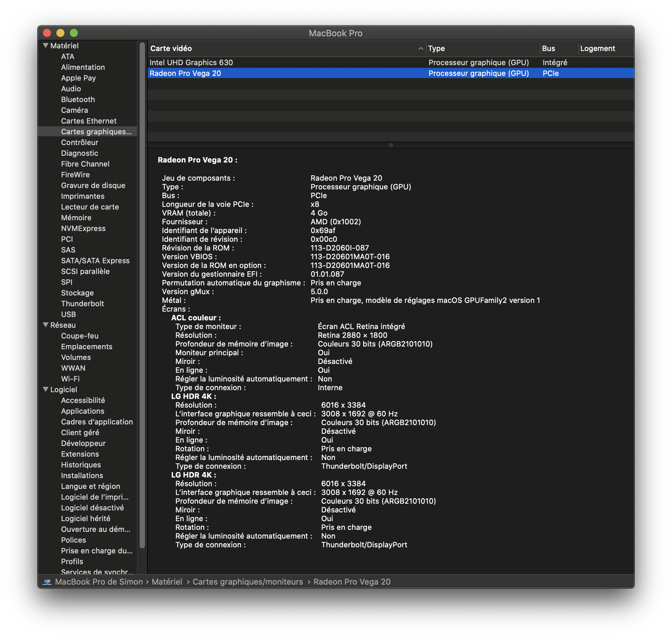Screen dimensions: 672x638
Task: Open Cadres d'application section
Action: point(97,422)
